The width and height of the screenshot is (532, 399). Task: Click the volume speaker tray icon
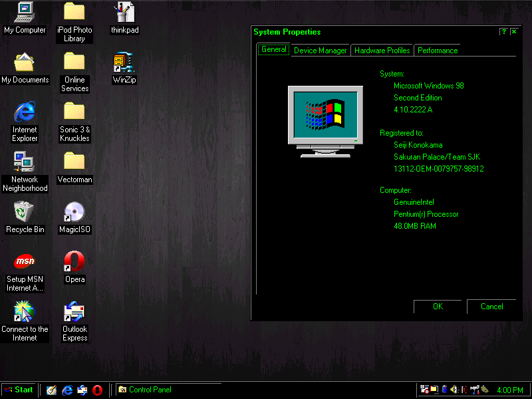[454, 390]
